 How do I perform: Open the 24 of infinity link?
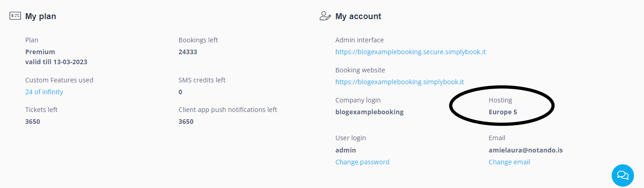pos(44,92)
